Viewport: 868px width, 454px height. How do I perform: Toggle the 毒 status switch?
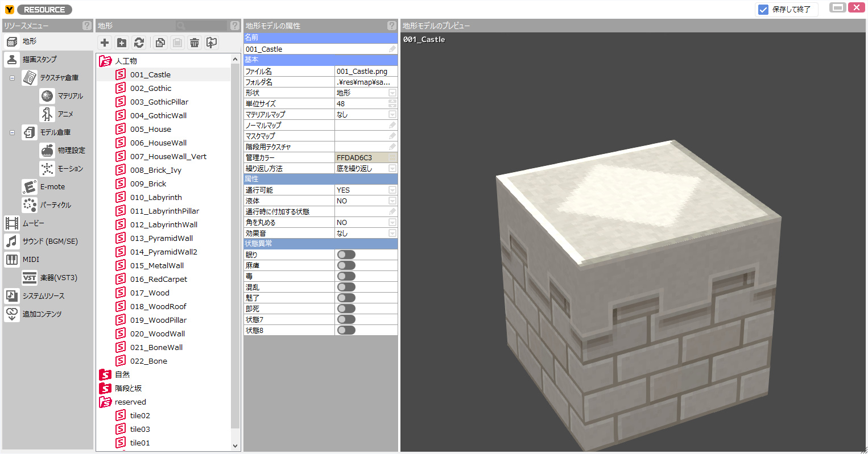(346, 277)
